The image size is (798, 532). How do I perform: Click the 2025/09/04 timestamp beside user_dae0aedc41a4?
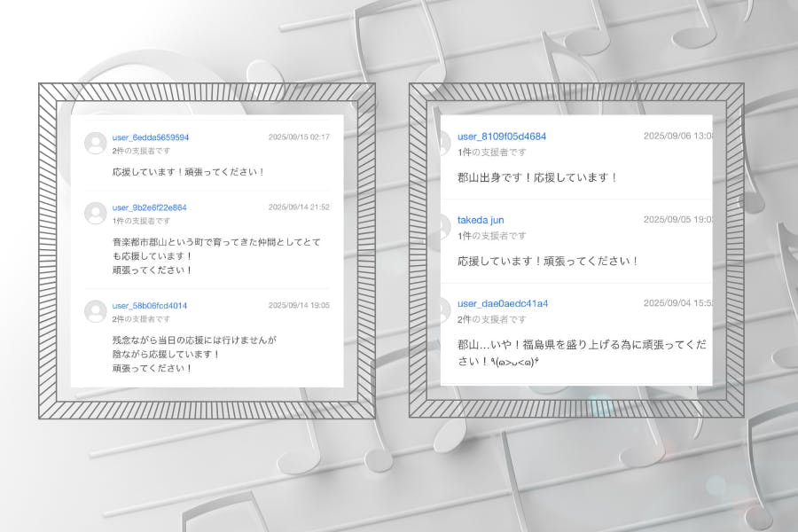(x=677, y=303)
